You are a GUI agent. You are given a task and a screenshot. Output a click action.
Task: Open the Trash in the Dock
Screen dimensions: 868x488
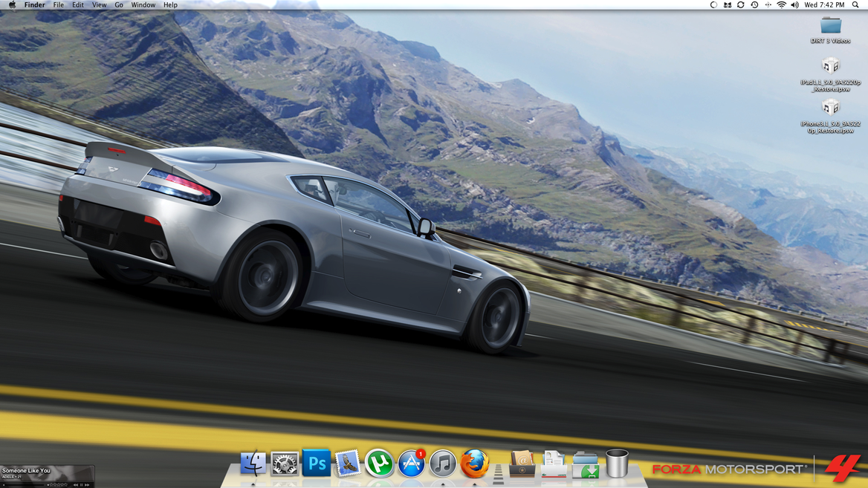click(x=617, y=463)
